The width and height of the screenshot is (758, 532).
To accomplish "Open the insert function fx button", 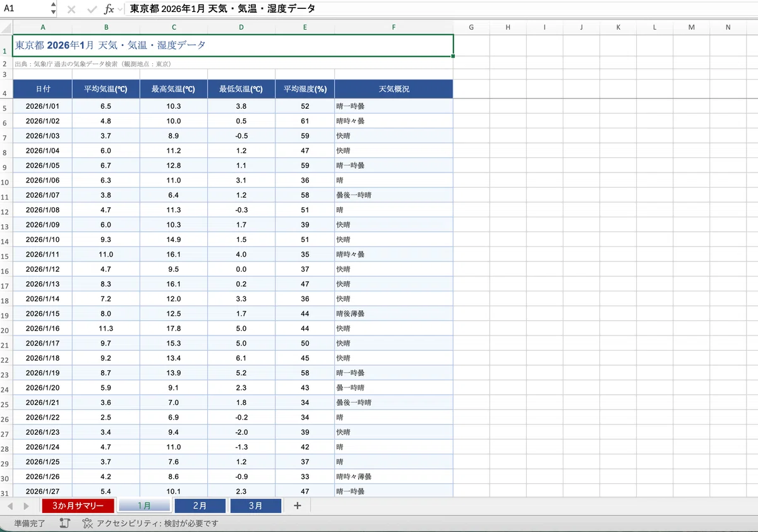I will coord(109,9).
